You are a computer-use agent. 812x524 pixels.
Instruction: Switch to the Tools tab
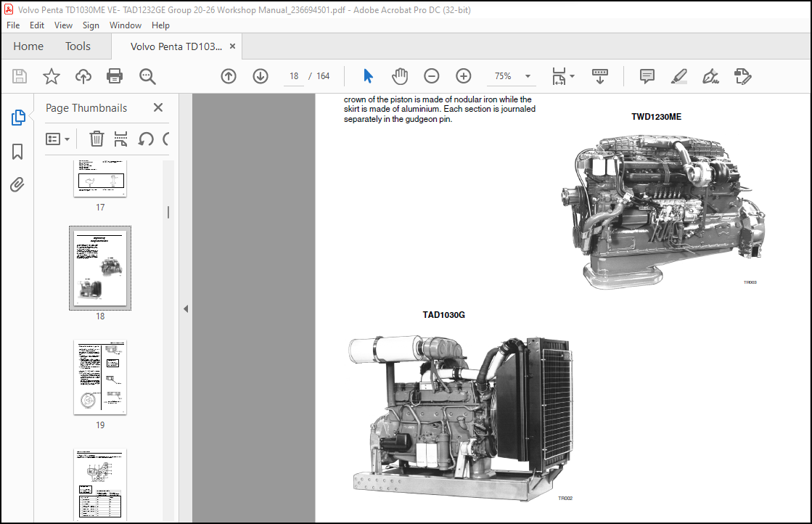tap(78, 46)
